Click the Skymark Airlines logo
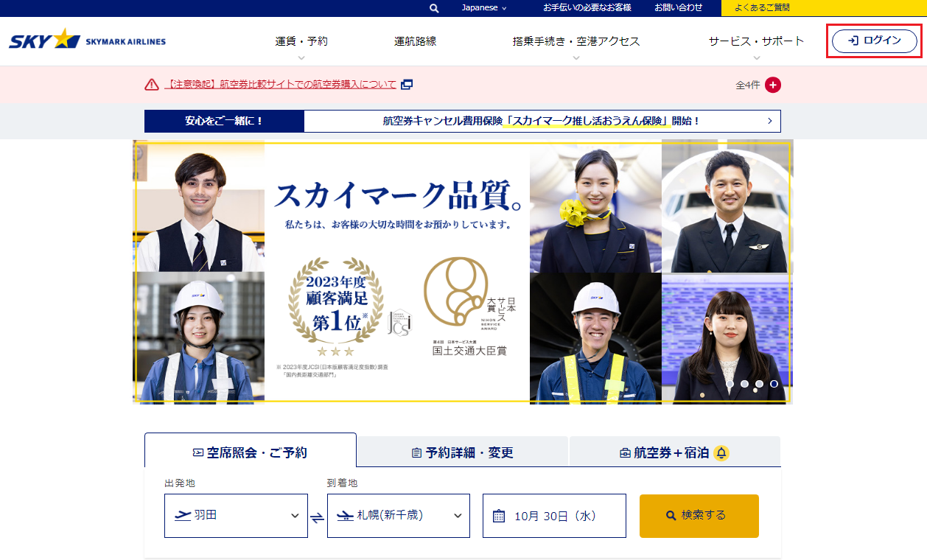Screen dimensions: 927x560 (x=87, y=41)
